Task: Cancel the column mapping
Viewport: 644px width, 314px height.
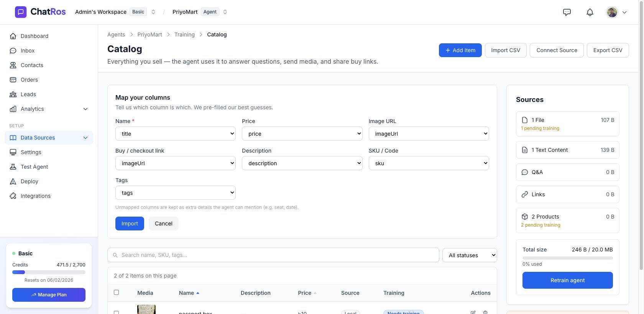Action: pyautogui.click(x=164, y=224)
